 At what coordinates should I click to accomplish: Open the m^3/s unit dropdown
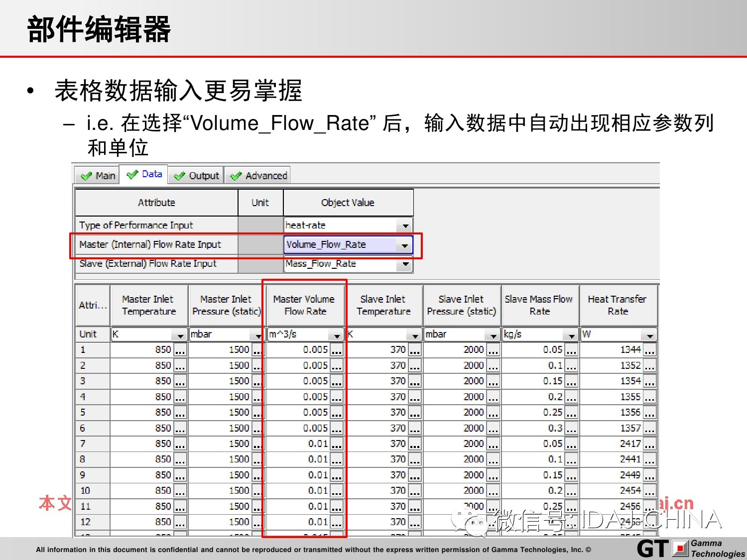(337, 335)
